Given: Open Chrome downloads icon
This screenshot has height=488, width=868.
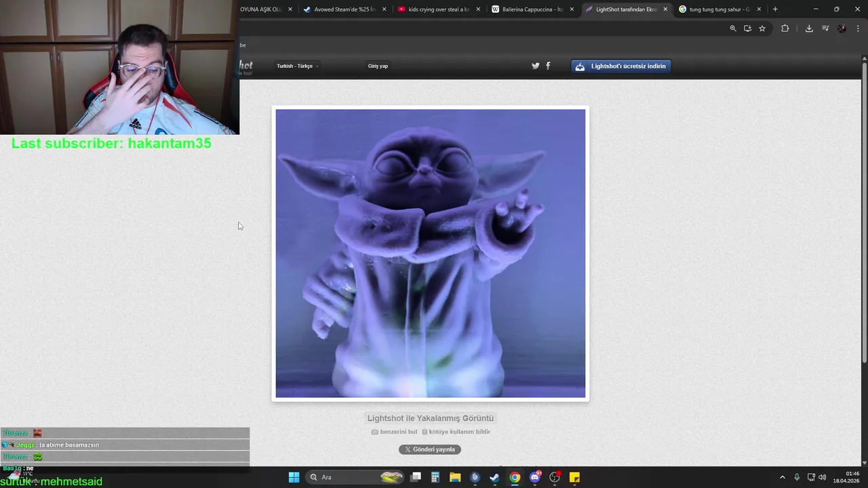Looking at the screenshot, I should pyautogui.click(x=809, y=28).
